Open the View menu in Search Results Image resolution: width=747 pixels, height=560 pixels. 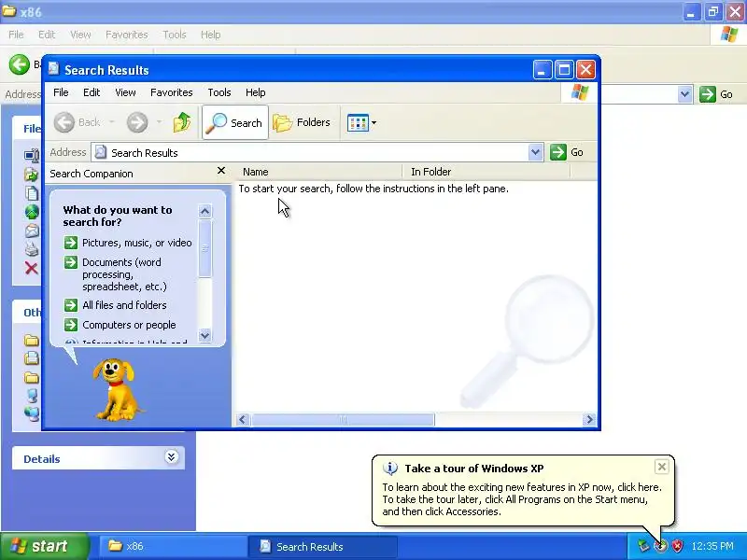coord(125,92)
